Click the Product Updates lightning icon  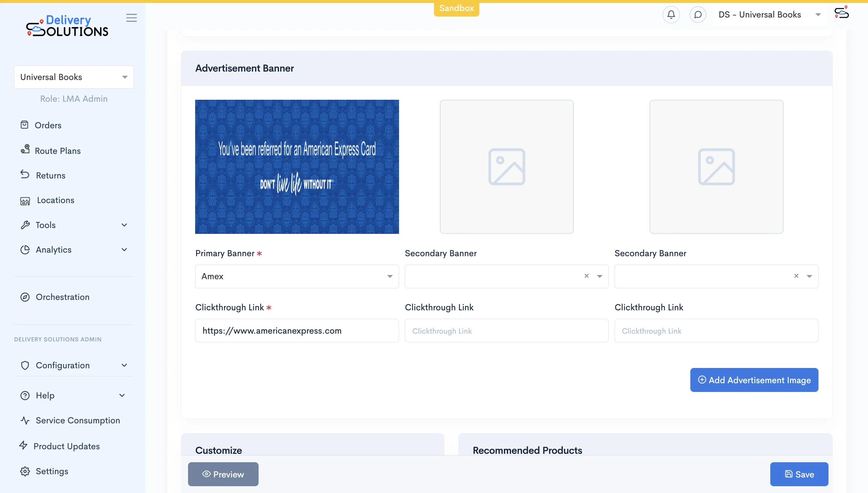(23, 445)
